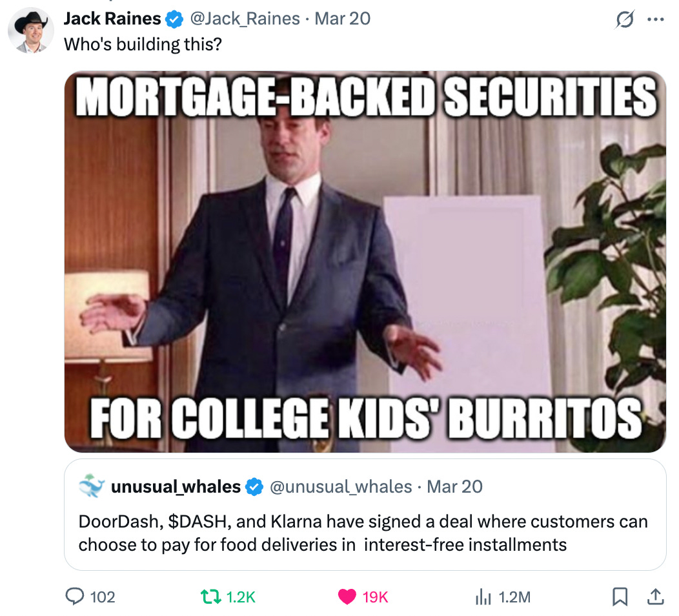Open the three-dot More options menu

pos(655,19)
